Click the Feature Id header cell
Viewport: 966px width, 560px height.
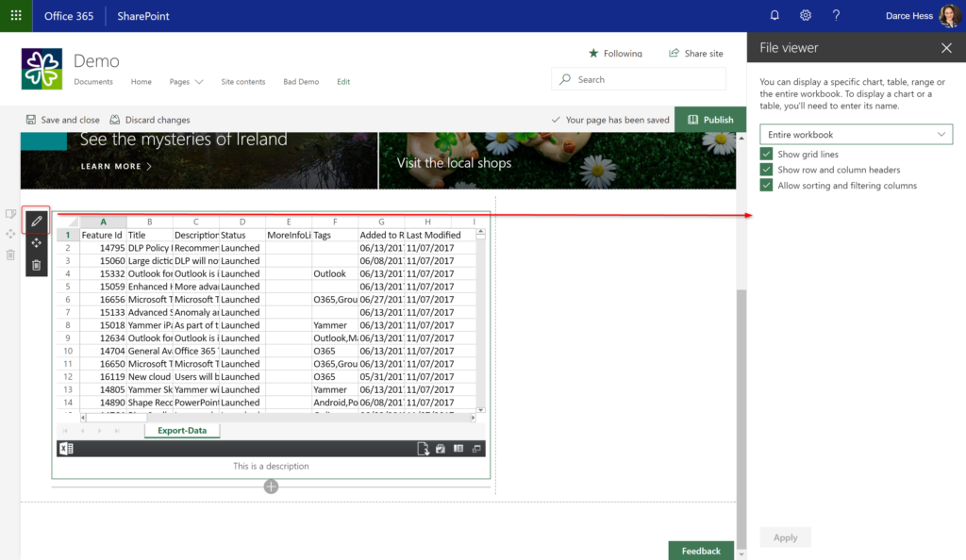pos(104,235)
